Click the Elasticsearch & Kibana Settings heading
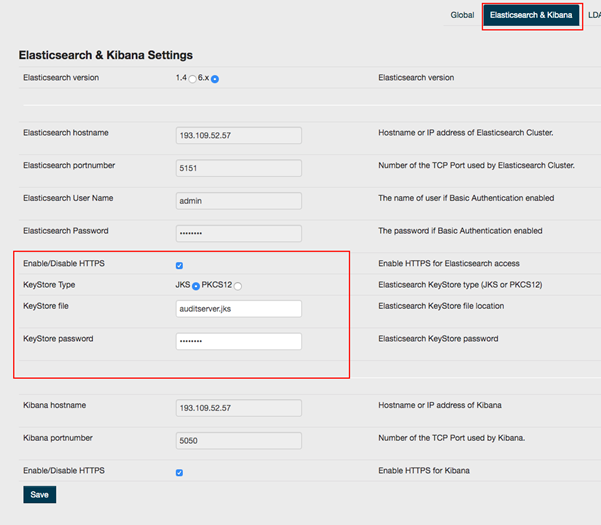This screenshot has width=601, height=525. pos(106,55)
